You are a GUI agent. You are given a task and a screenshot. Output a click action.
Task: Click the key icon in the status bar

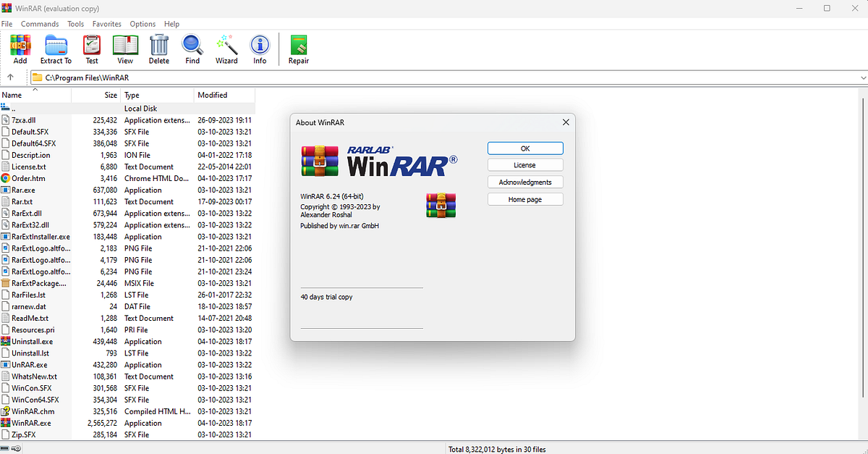(x=16, y=448)
